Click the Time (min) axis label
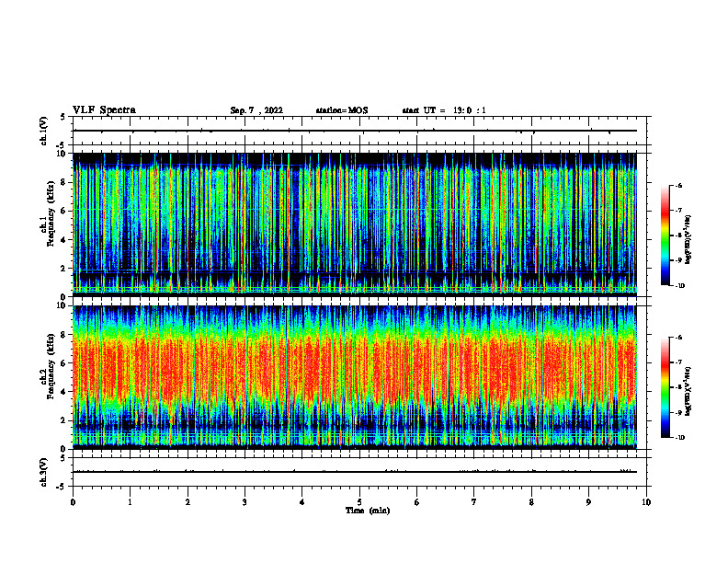 click(368, 511)
